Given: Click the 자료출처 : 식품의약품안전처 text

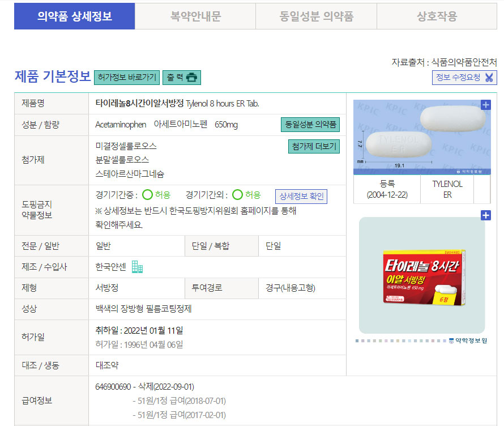Looking at the screenshot, I should (444, 62).
